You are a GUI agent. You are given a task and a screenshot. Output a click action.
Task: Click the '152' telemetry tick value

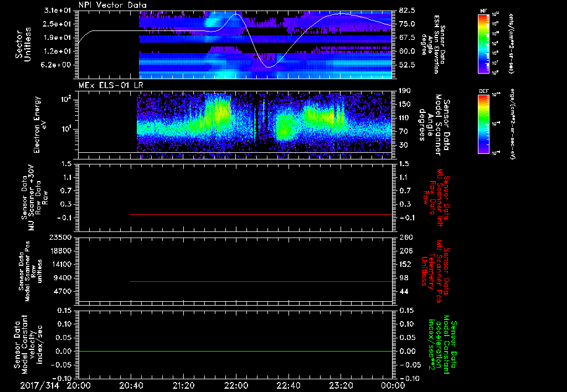[x=405, y=264]
